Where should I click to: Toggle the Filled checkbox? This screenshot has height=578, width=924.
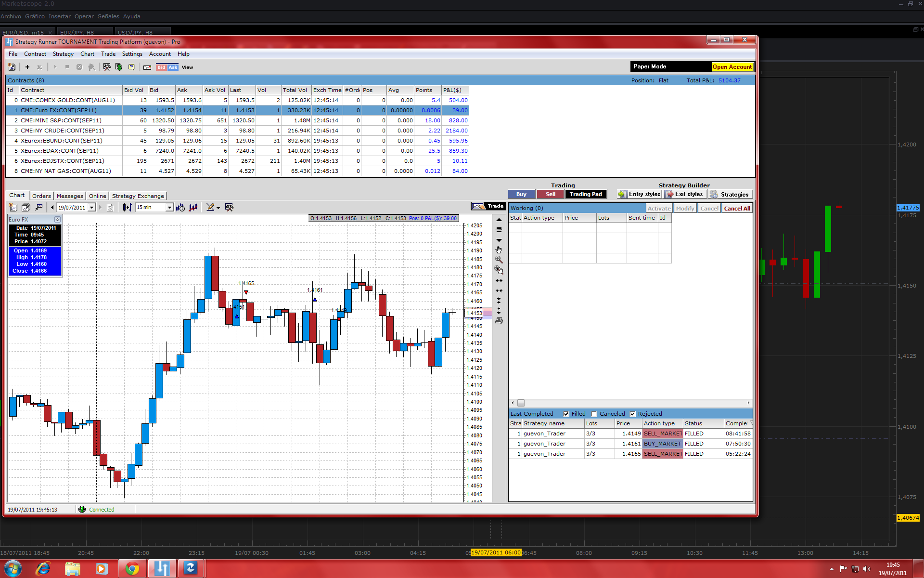tap(566, 414)
